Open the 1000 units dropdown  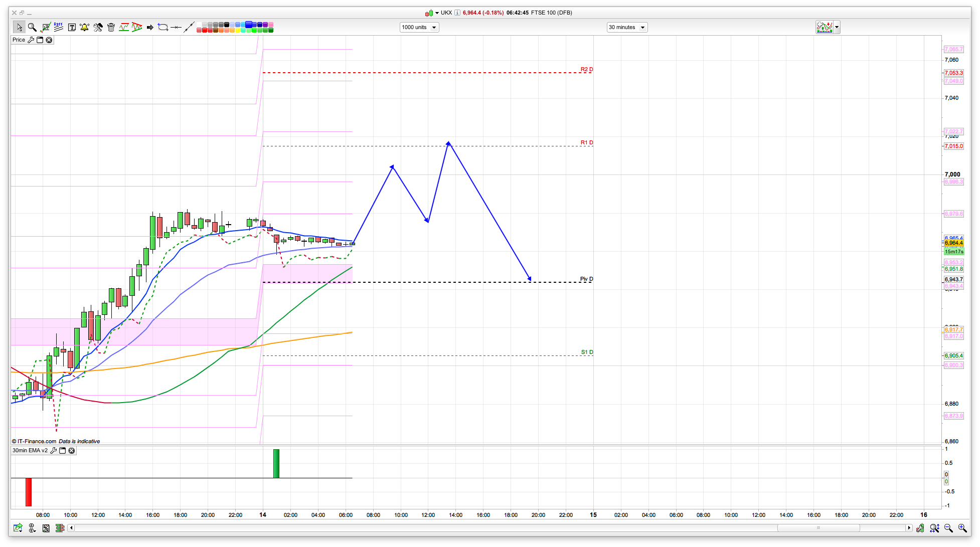pyautogui.click(x=419, y=27)
